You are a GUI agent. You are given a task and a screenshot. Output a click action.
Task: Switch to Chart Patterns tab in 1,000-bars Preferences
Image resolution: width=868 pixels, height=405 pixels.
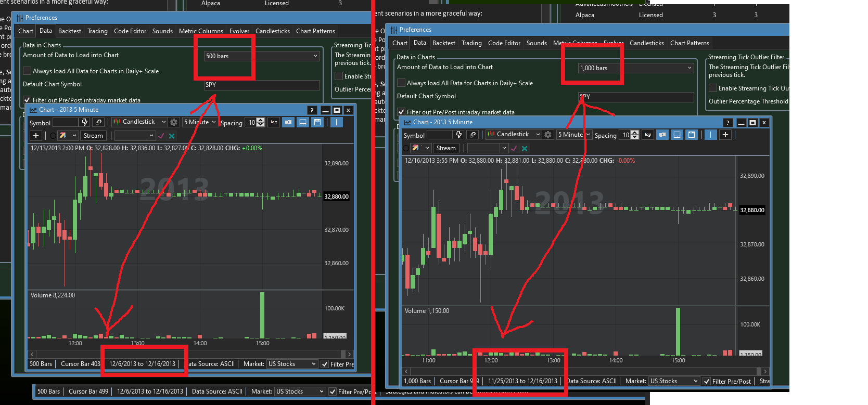tap(690, 43)
